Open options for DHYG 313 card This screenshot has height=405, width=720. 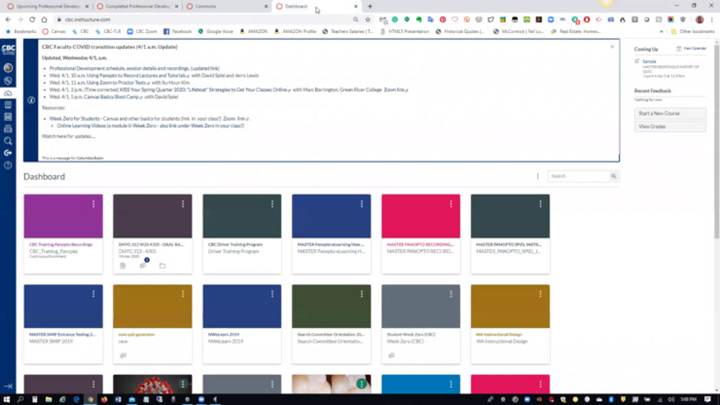(183, 204)
